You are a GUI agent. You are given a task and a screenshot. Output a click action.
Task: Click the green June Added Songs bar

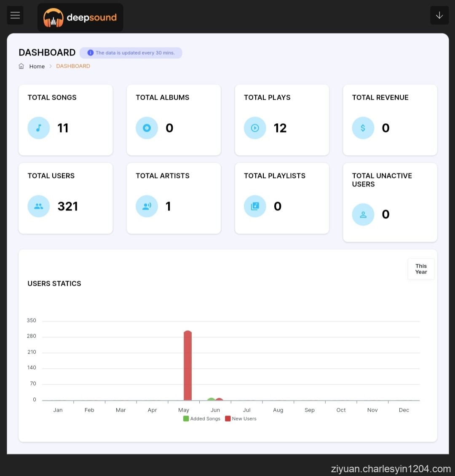click(x=211, y=399)
